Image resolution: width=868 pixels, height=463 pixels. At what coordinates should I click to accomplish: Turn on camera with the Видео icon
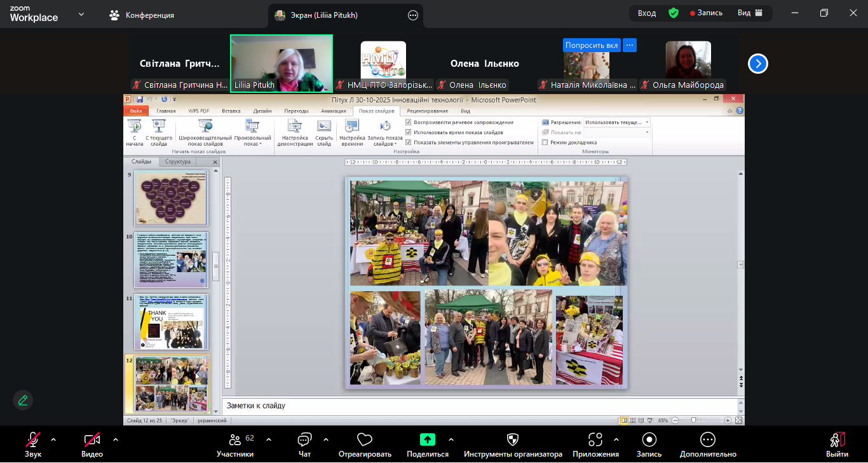[92, 439]
